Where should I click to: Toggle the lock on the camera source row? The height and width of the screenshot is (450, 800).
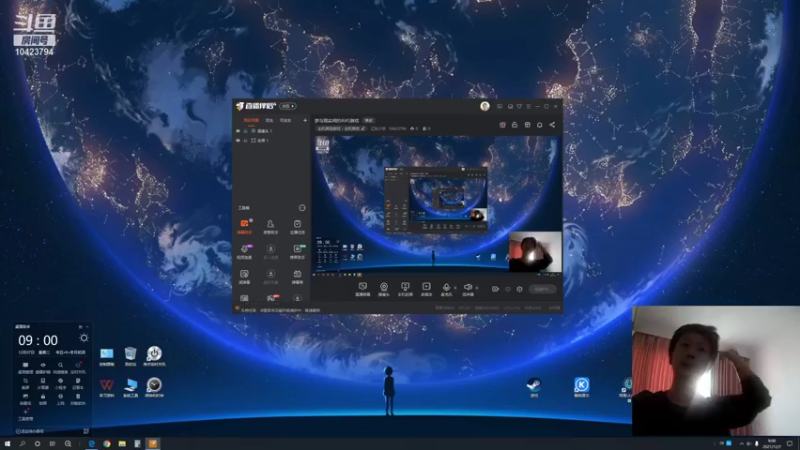[x=245, y=131]
